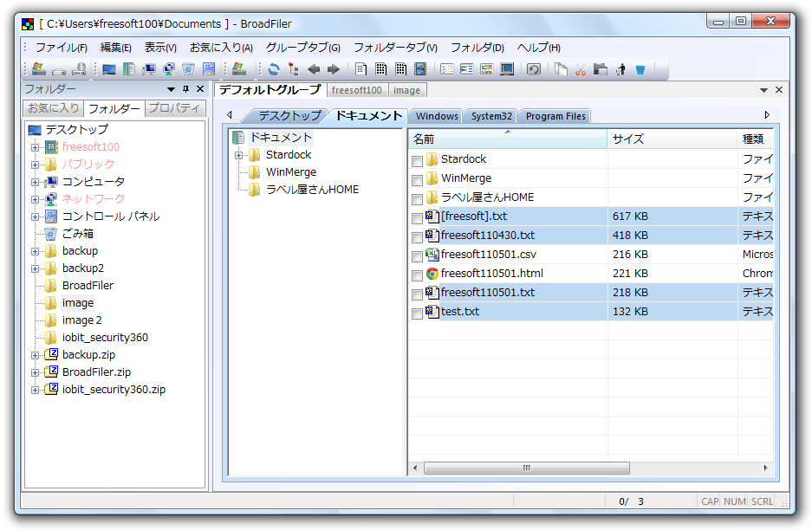Pin the Folder panel with pushpin icon

[x=186, y=89]
